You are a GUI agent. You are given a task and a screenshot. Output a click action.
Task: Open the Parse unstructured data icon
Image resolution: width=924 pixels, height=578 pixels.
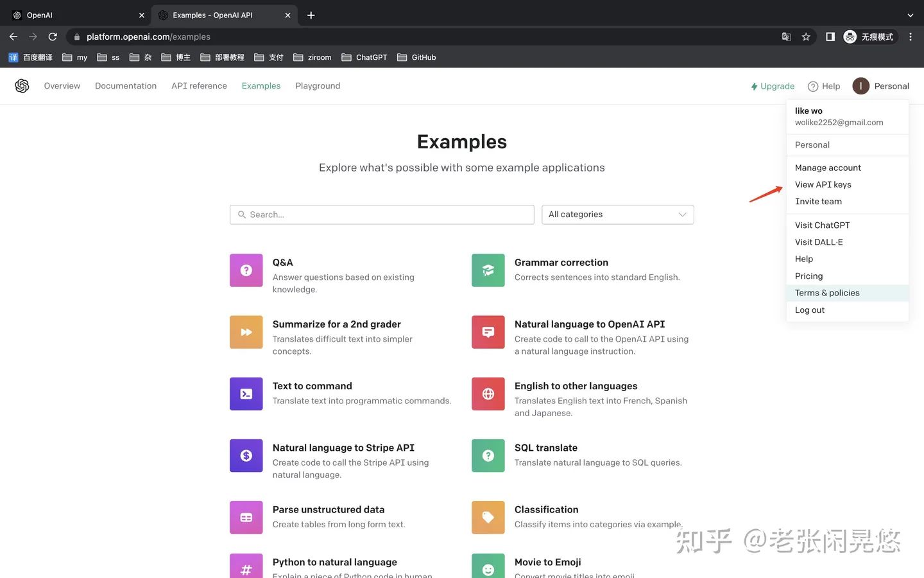click(x=246, y=517)
